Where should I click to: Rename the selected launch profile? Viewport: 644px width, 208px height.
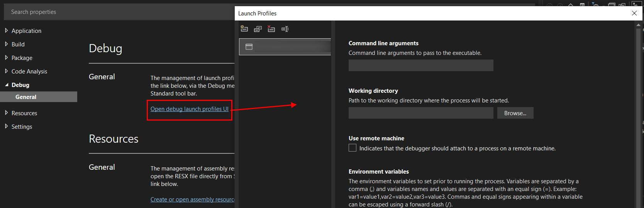point(285,29)
